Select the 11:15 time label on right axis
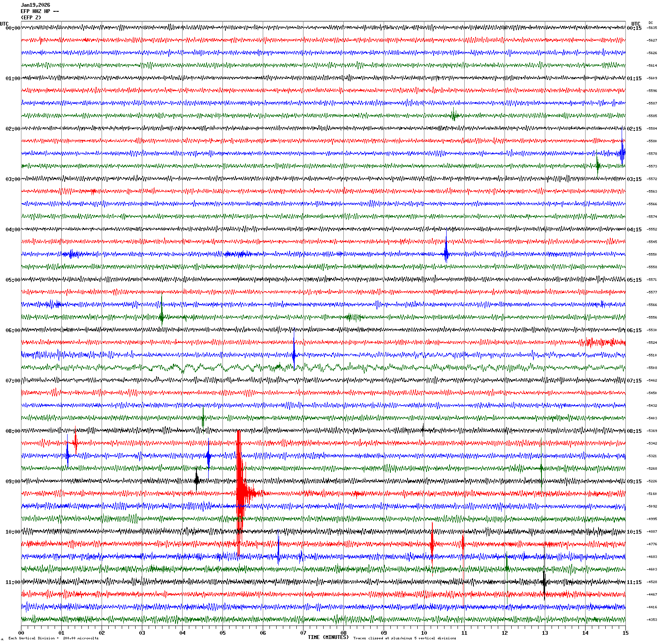 (634, 582)
